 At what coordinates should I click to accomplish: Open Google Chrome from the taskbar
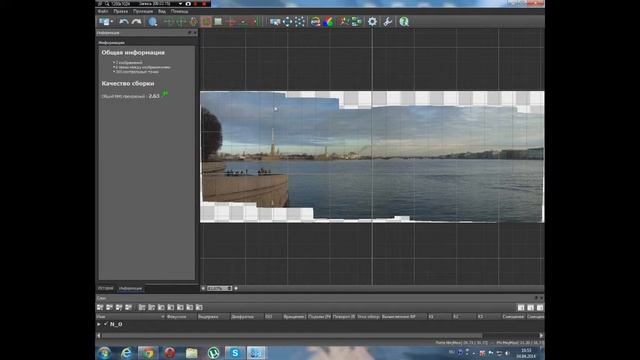pos(148,353)
